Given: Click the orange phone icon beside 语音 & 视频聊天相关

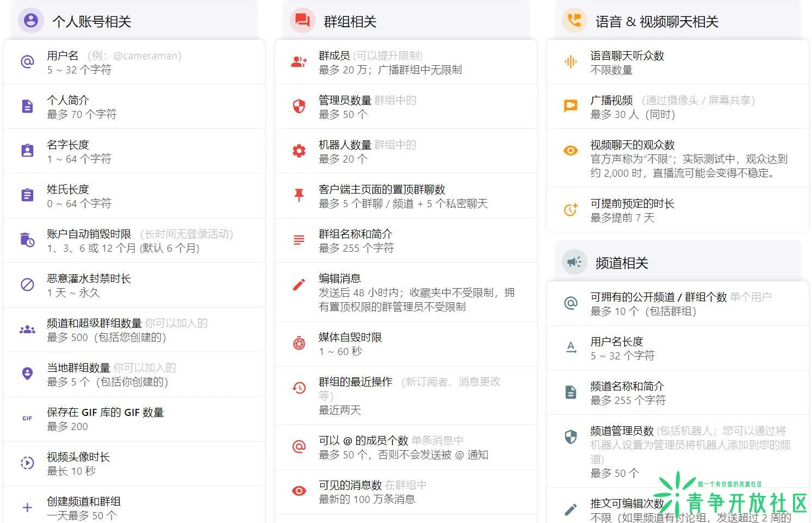Looking at the screenshot, I should (x=574, y=21).
